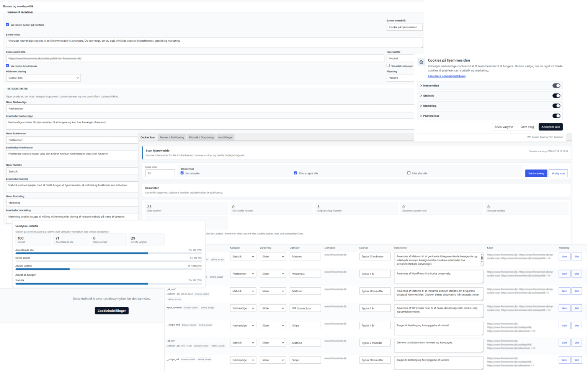
Task: Click the 71 Accepterede alle statistics card
Action: [71, 240]
